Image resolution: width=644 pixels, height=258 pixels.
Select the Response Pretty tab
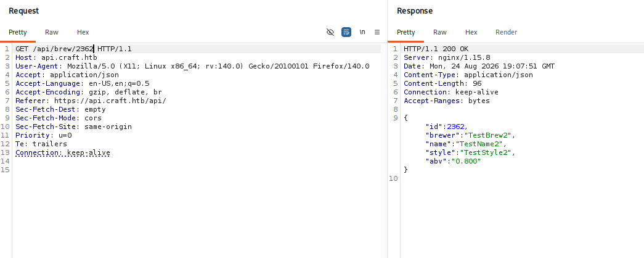[406, 32]
